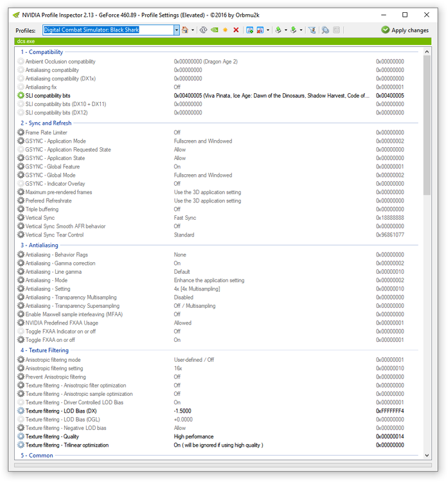Open the import profiles dropdown arrow
Image resolution: width=448 pixels, height=482 pixels.
[301, 30]
